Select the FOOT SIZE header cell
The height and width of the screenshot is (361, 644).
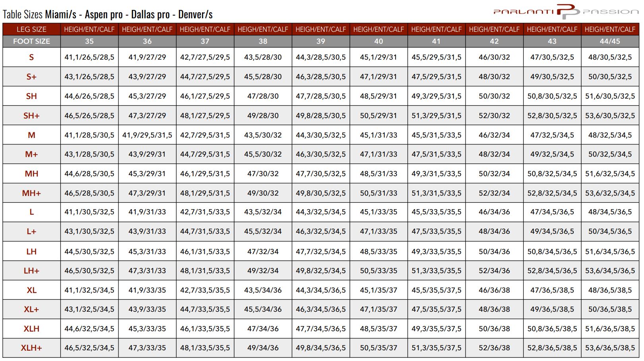[x=31, y=41]
